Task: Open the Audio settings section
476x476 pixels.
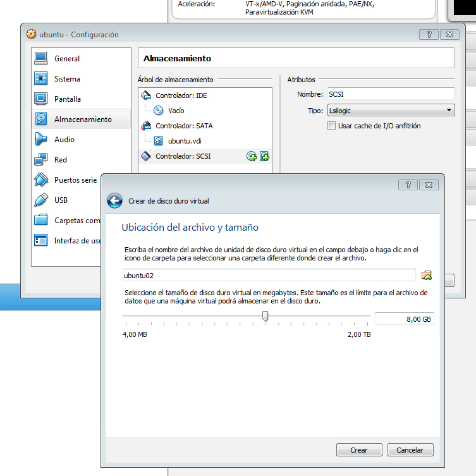Action: (64, 140)
